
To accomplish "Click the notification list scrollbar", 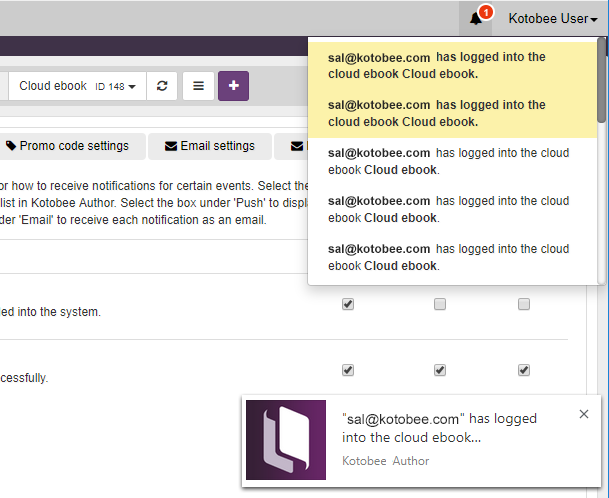I will 600,80.
